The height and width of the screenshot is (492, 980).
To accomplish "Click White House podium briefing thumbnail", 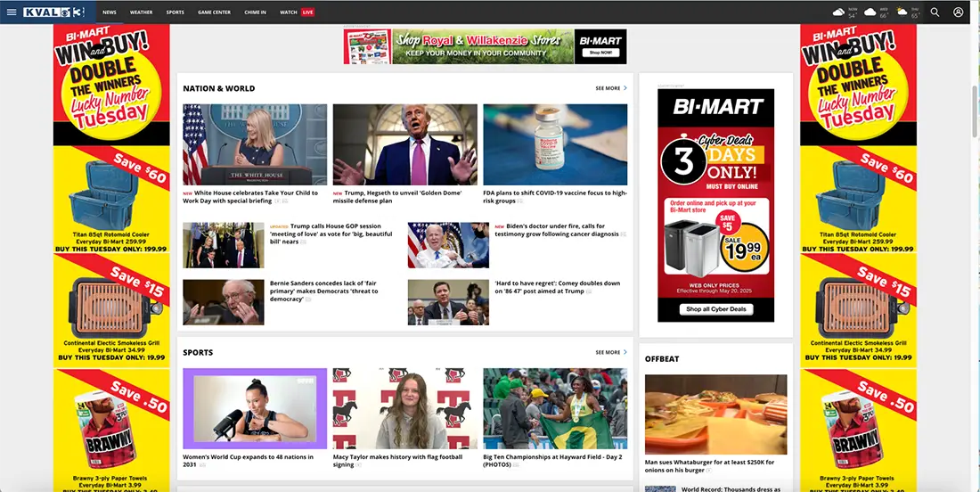I will [255, 144].
